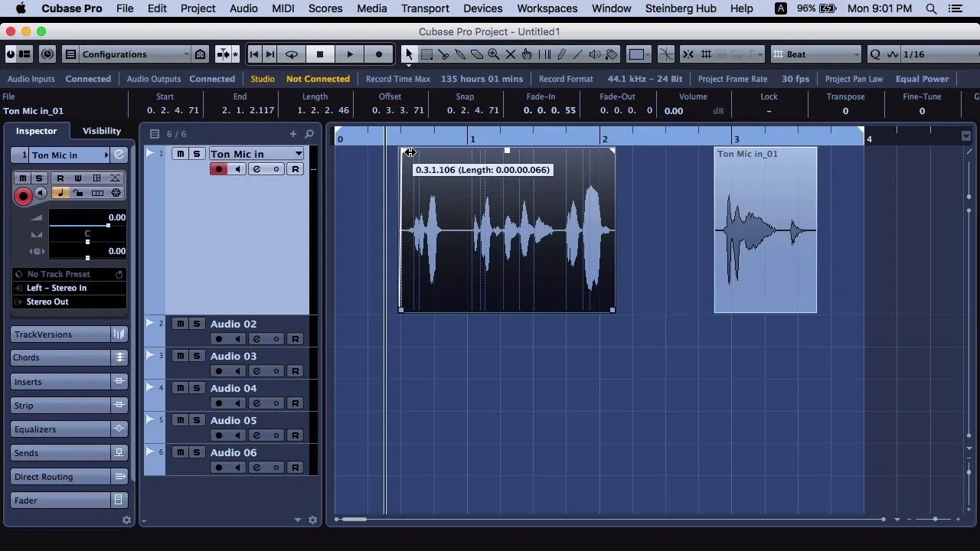Viewport: 980px width, 551px height.
Task: Open track list settings gear icon
Action: point(312,520)
